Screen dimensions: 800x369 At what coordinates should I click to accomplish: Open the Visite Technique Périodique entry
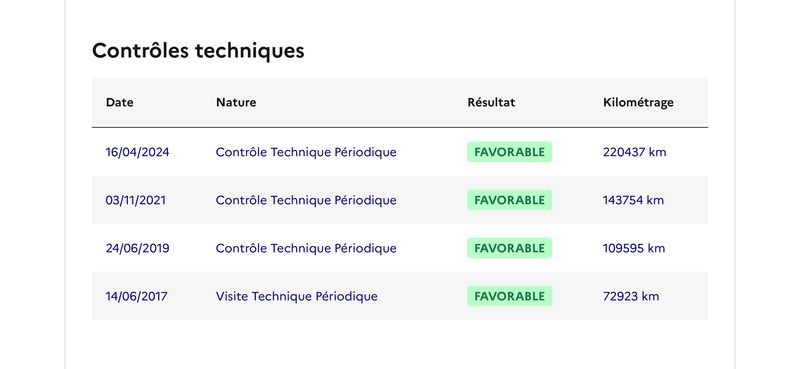coord(296,296)
